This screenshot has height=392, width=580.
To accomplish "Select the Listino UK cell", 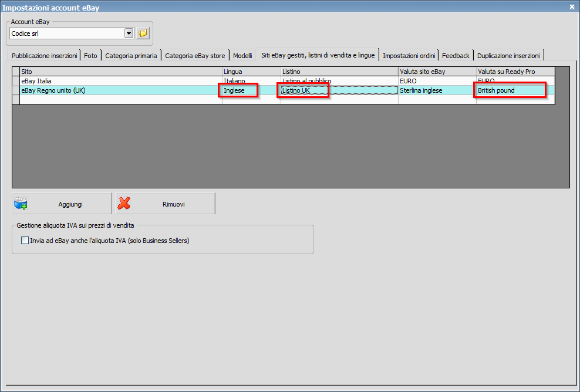I will point(339,90).
